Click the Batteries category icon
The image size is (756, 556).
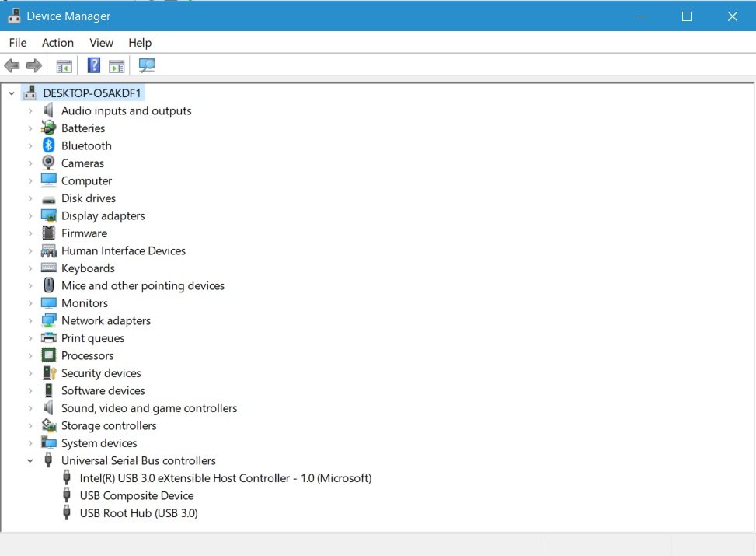click(49, 128)
